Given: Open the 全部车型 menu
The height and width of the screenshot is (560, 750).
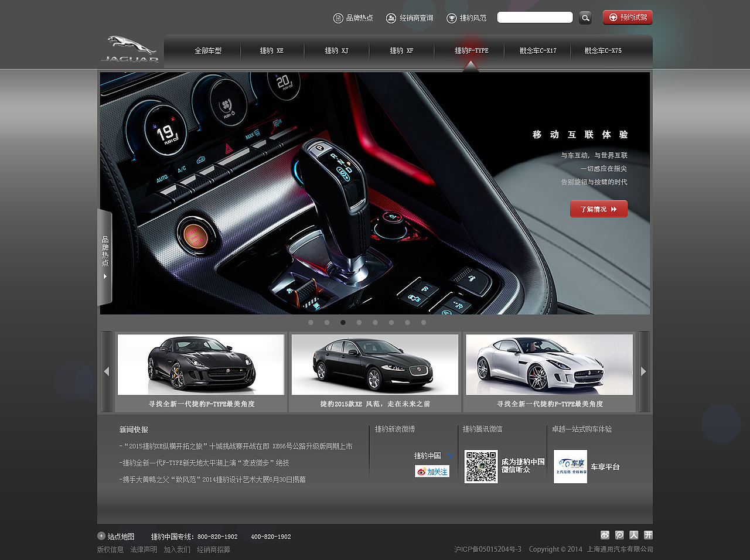Looking at the screenshot, I should coord(208,51).
